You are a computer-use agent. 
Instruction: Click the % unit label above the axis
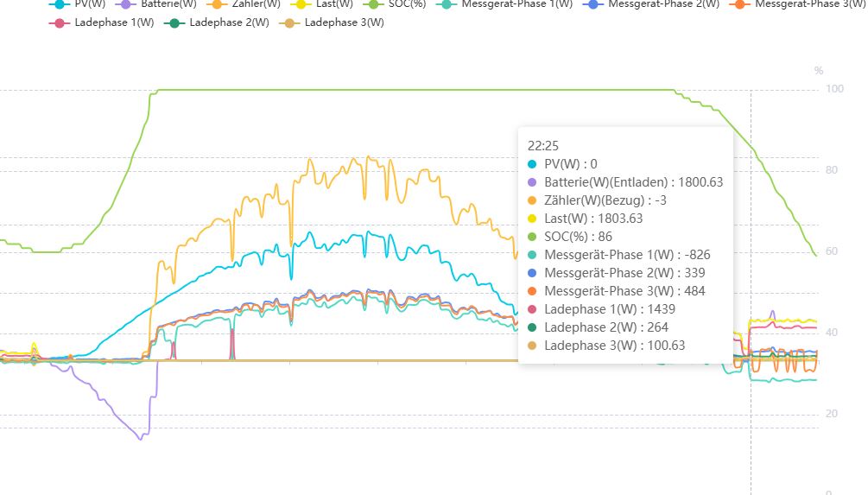click(x=818, y=71)
